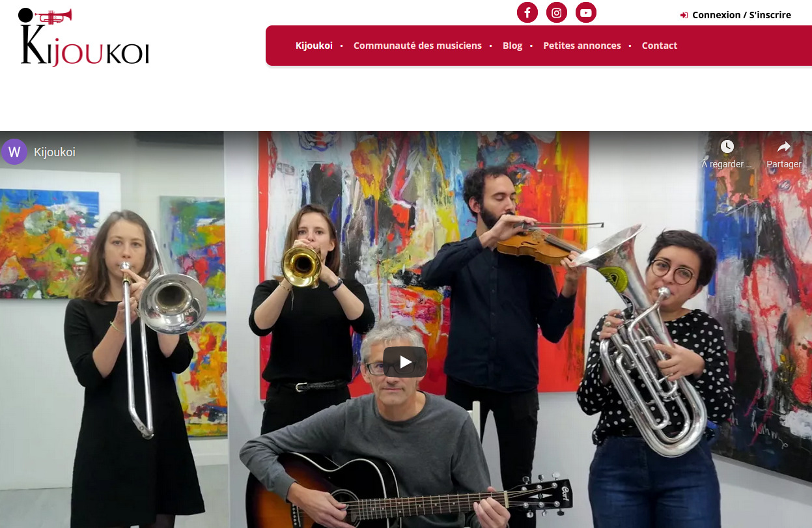812x528 pixels.
Task: Open Communauté des musiciens menu
Action: (x=417, y=46)
